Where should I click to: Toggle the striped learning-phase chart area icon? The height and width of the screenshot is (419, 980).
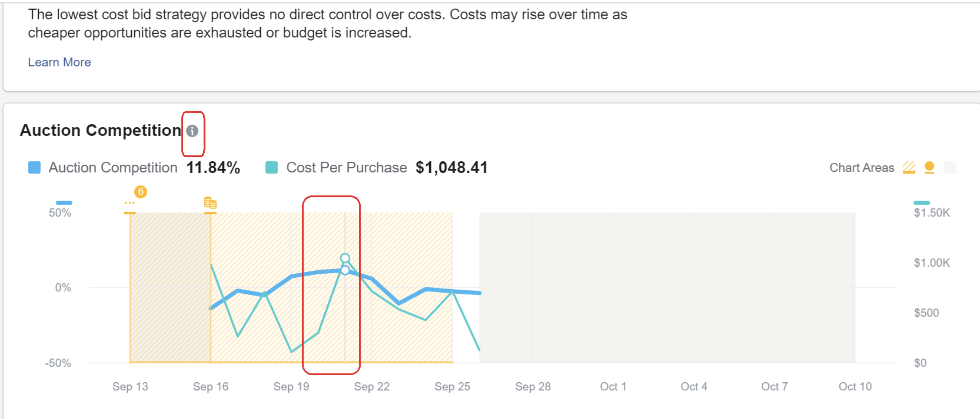point(909,168)
